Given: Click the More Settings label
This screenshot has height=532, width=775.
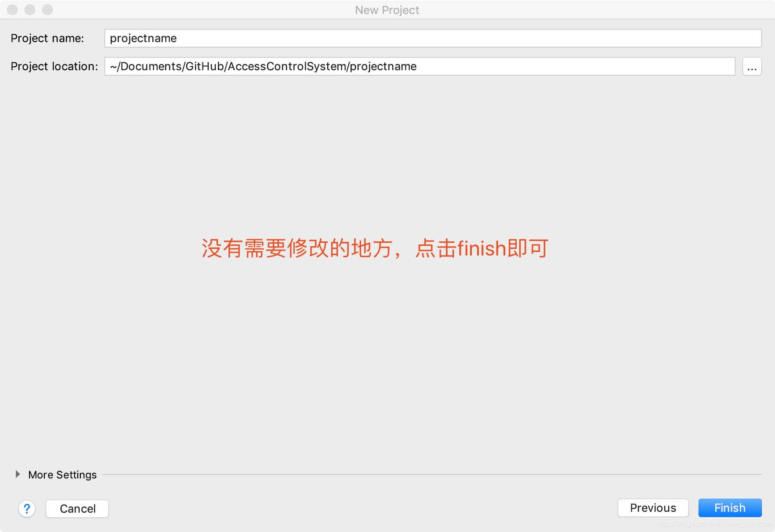Looking at the screenshot, I should click(62, 474).
